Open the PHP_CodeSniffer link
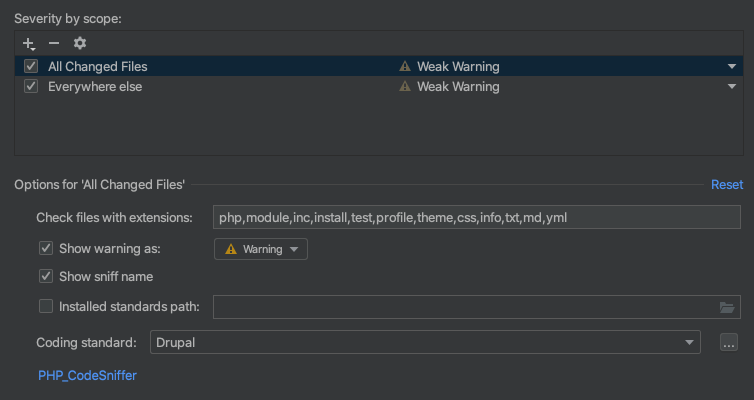Viewport: 754px width, 400px height. (87, 376)
